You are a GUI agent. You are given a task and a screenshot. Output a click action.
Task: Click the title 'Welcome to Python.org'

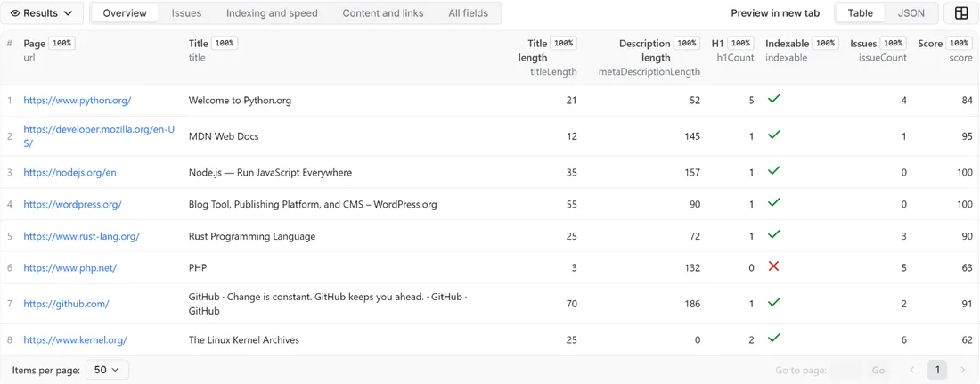(x=240, y=100)
